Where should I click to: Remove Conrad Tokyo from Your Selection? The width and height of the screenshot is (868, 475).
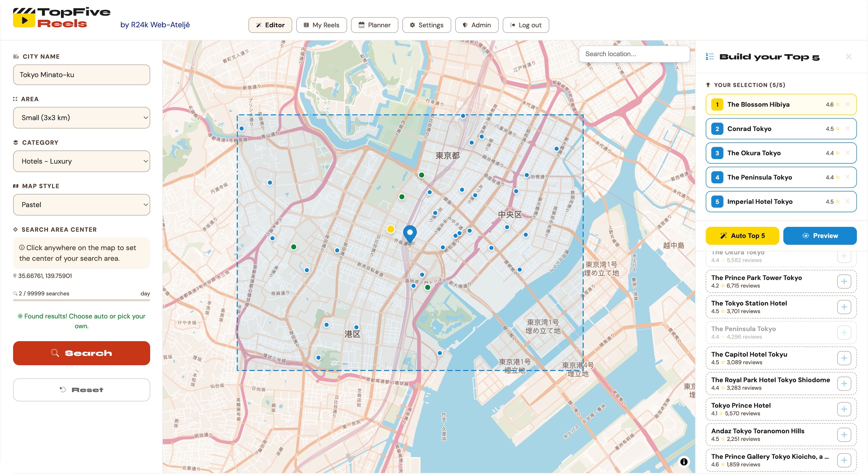click(x=848, y=129)
